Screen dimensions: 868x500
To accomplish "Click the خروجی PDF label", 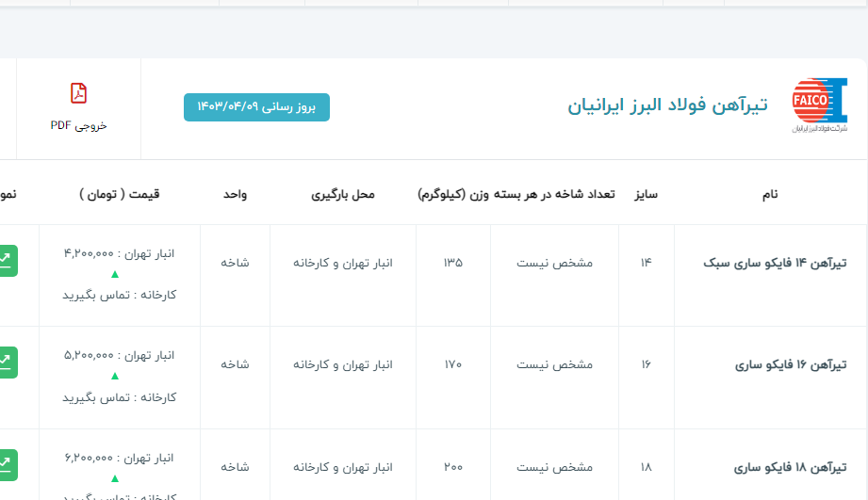I will pyautogui.click(x=79, y=125).
